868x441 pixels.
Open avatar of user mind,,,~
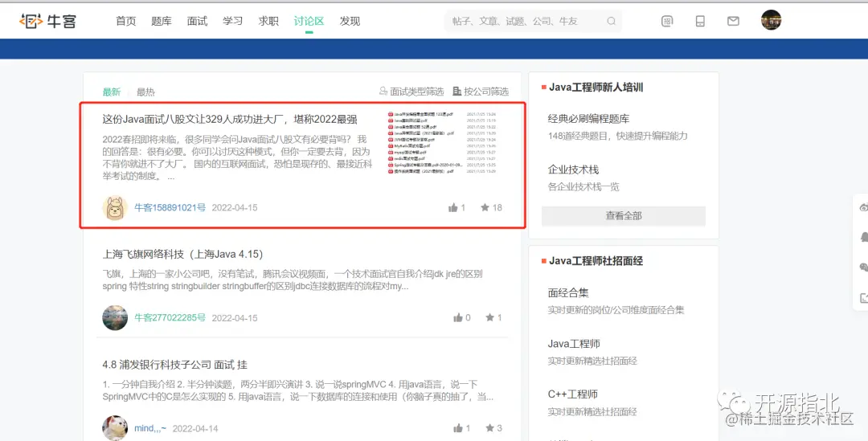(x=115, y=427)
